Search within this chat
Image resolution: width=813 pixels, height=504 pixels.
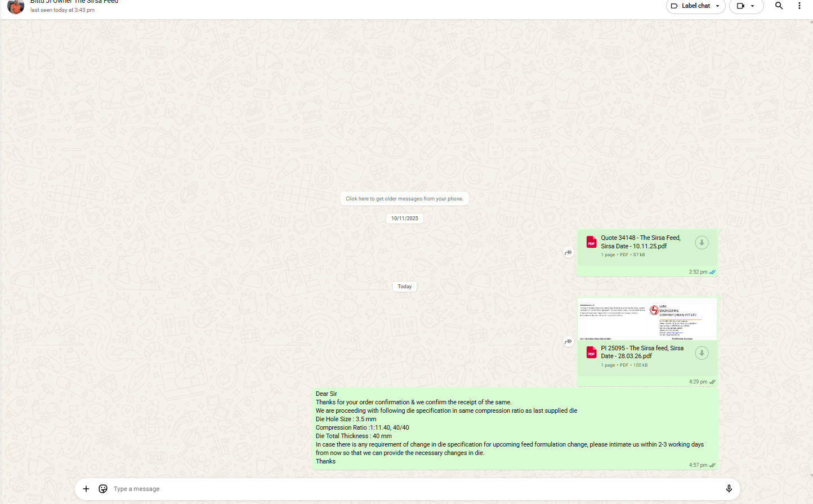779,6
